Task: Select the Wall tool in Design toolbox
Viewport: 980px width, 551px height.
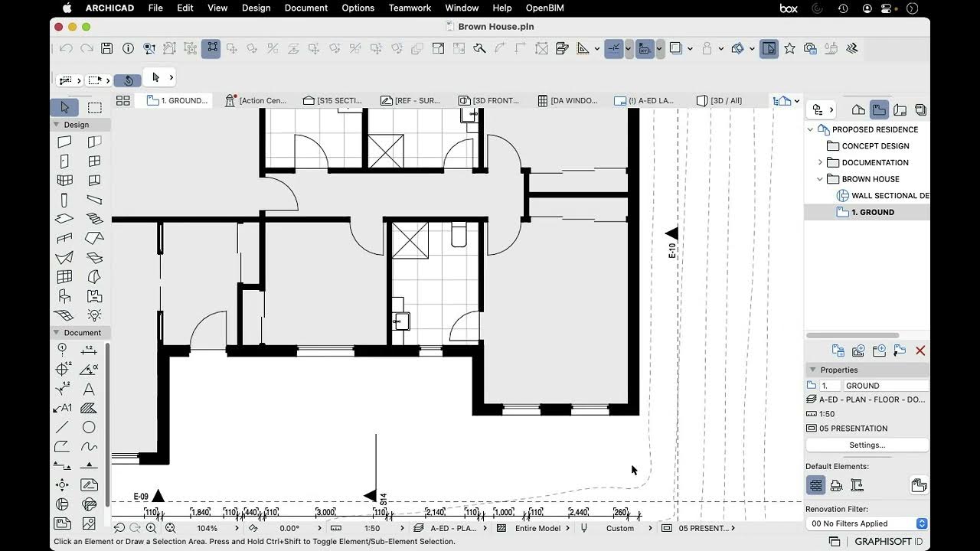Action: coord(64,142)
